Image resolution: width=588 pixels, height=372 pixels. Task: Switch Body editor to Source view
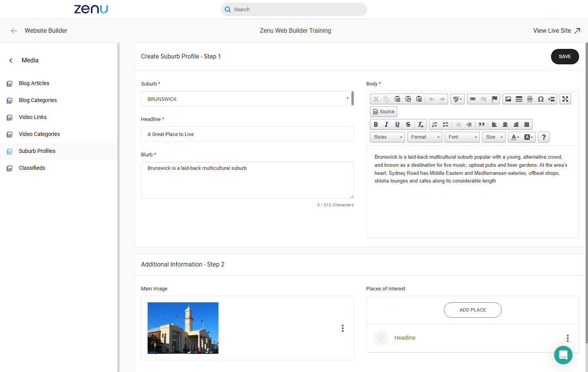click(x=384, y=112)
